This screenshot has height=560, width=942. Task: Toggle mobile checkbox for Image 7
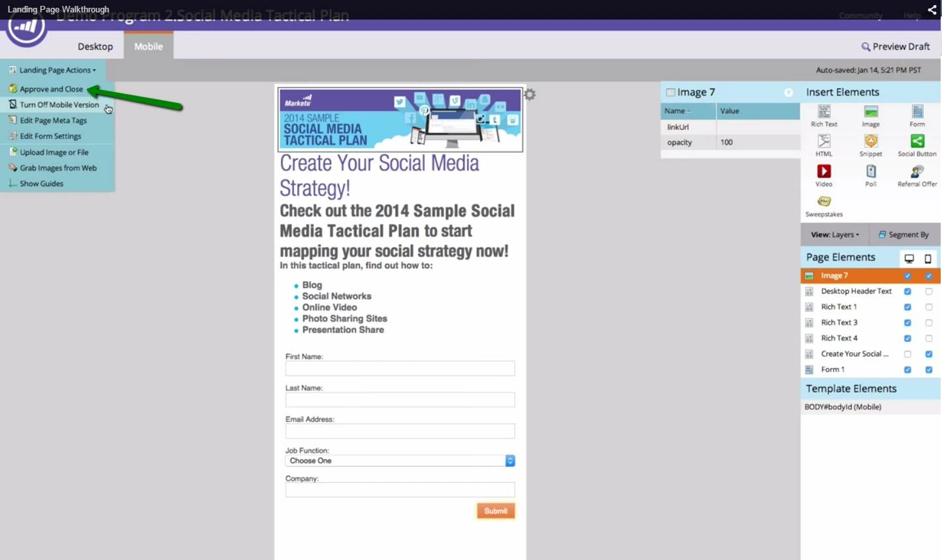pyautogui.click(x=928, y=275)
